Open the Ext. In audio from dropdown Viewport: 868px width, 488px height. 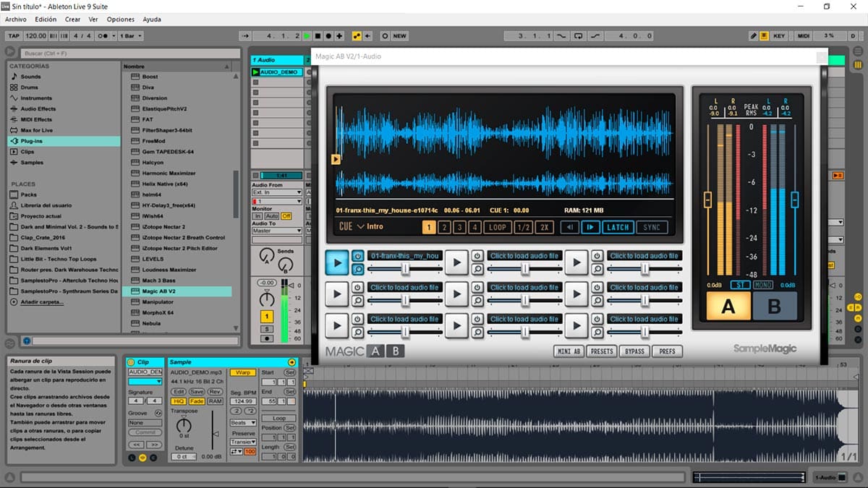tap(276, 193)
